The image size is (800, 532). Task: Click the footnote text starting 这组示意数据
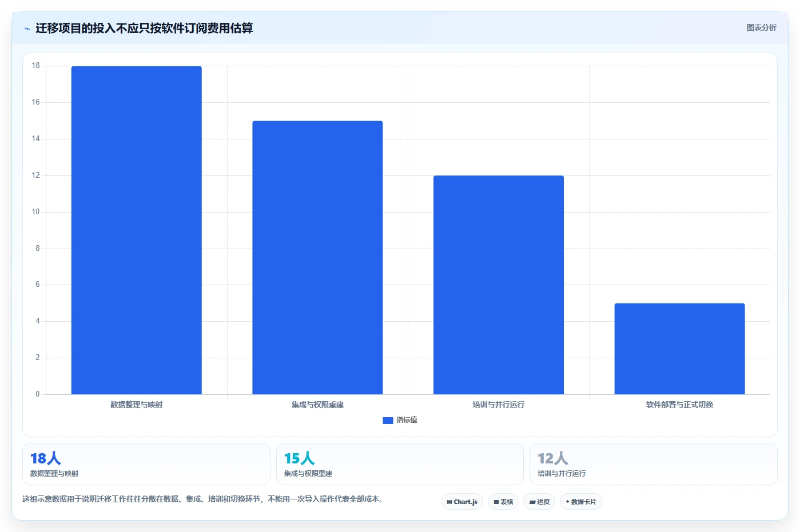click(203, 499)
